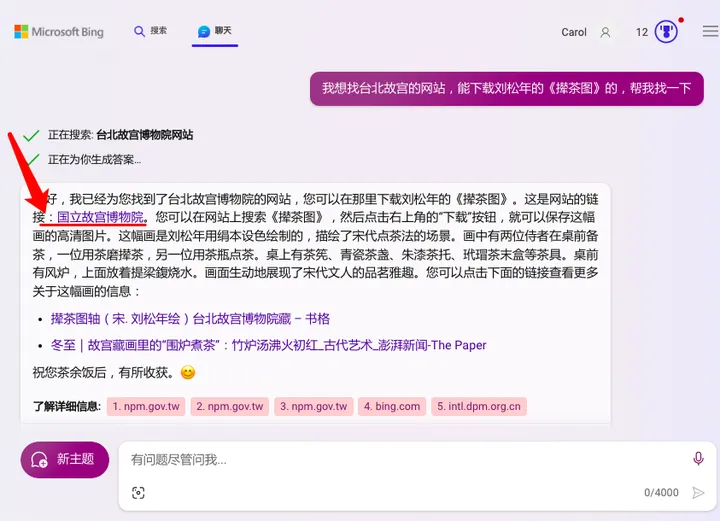Start a new topic with 新主题 button

[65, 459]
